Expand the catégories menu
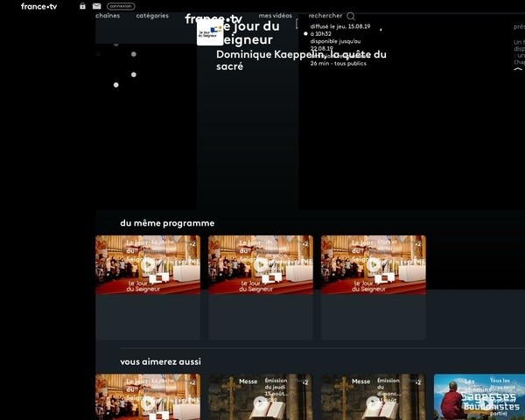Viewport: 525px width, 420px height. click(152, 16)
